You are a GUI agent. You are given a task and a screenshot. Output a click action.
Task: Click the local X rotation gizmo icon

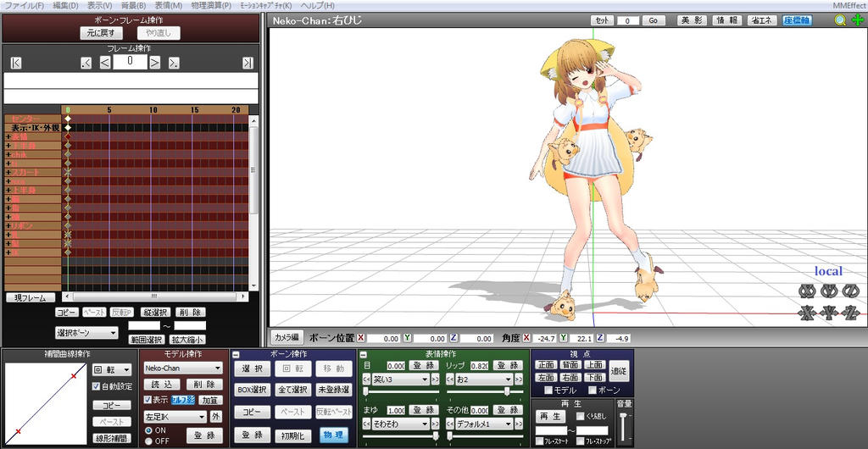pos(807,290)
